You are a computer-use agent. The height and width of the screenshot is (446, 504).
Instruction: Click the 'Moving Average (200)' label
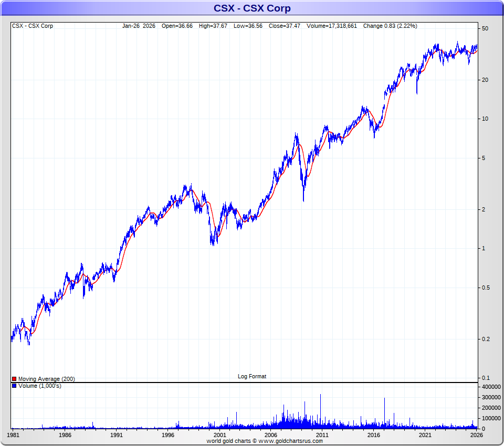point(47,379)
